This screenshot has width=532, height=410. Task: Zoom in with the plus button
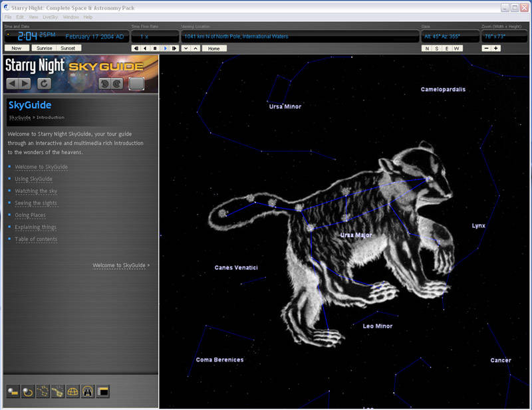coord(496,48)
